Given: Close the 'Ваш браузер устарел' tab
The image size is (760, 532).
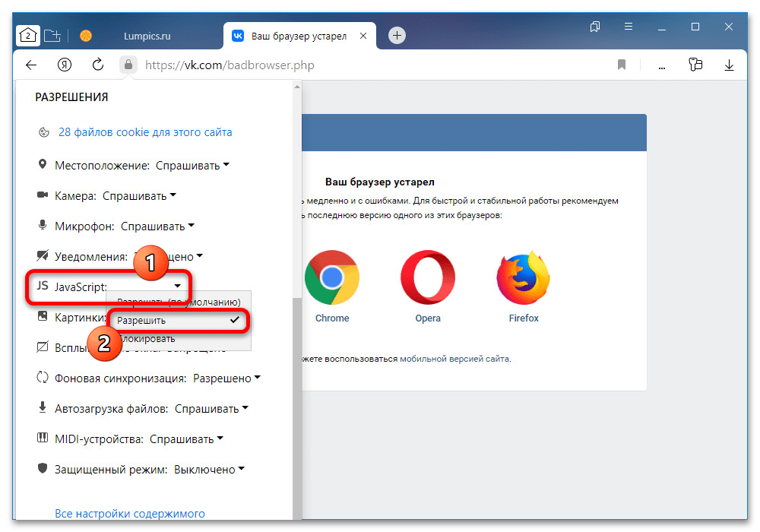Looking at the screenshot, I should (363, 36).
